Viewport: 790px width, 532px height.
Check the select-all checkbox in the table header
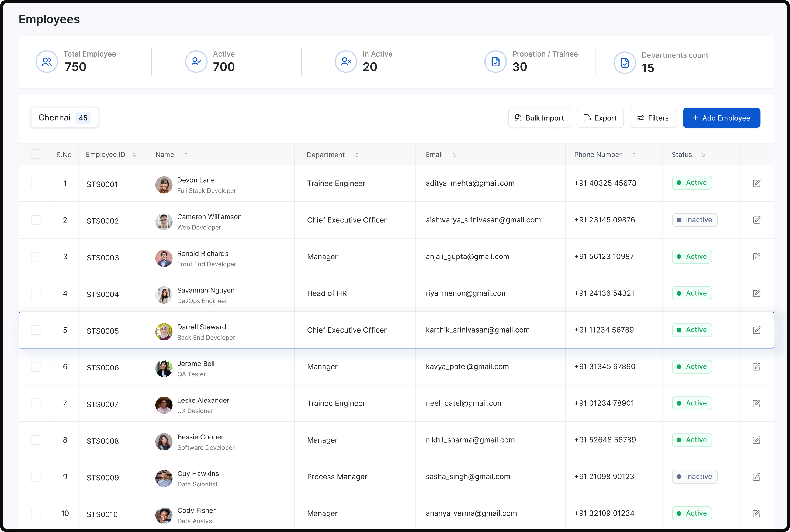[35, 154]
